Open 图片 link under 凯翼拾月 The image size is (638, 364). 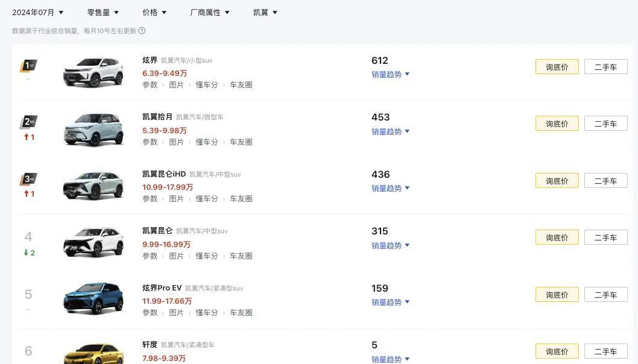pyautogui.click(x=176, y=142)
